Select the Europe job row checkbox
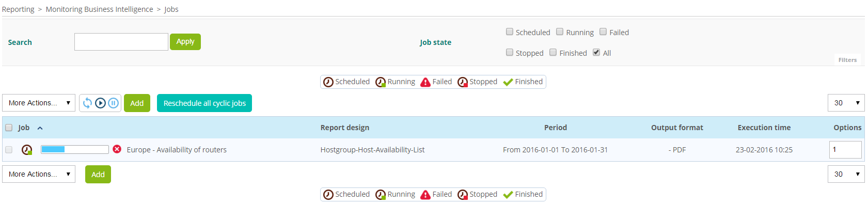The image size is (868, 204). [9, 150]
